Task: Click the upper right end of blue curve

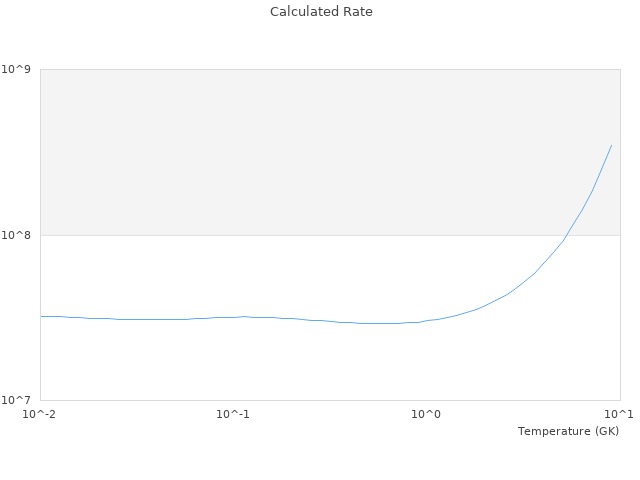Action: coord(611,146)
